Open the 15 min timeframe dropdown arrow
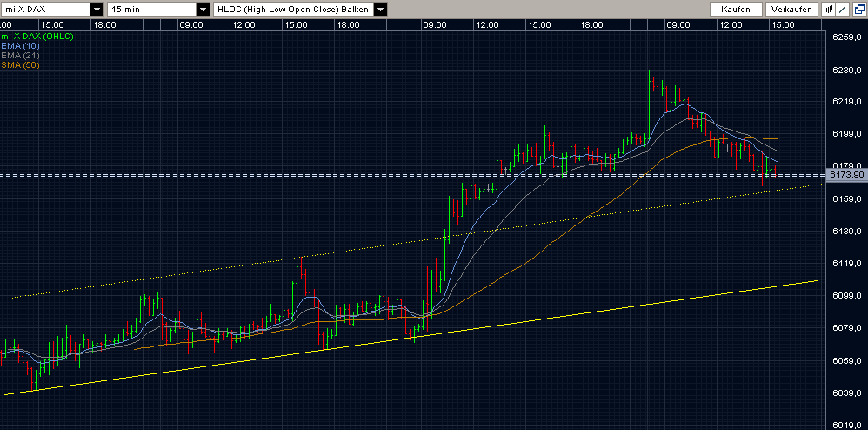 [x=204, y=9]
